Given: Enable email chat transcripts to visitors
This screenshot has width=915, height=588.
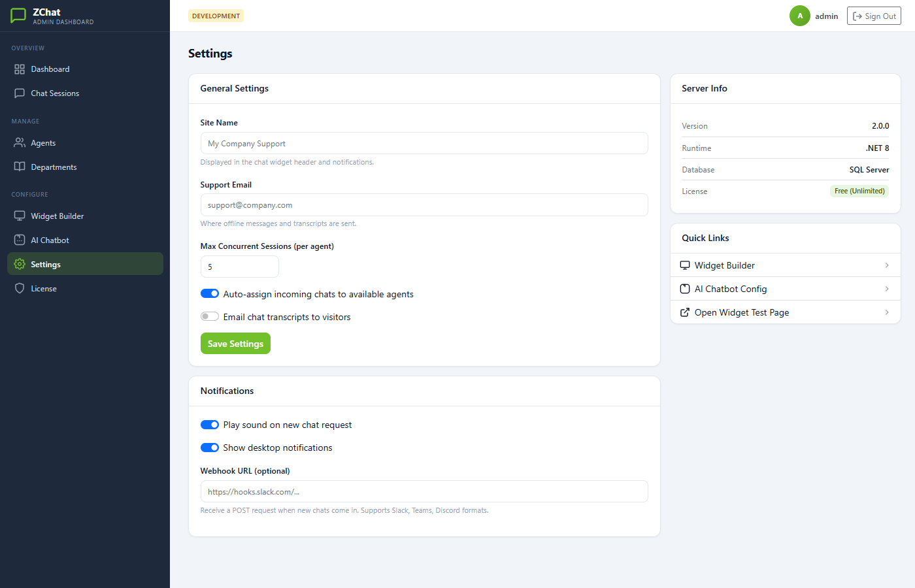Looking at the screenshot, I should click(209, 316).
